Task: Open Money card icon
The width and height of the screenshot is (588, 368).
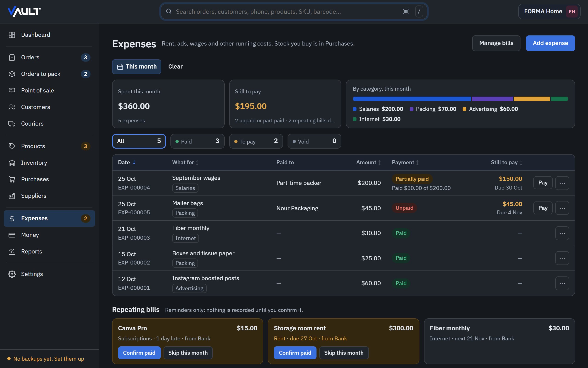Action: click(x=12, y=235)
